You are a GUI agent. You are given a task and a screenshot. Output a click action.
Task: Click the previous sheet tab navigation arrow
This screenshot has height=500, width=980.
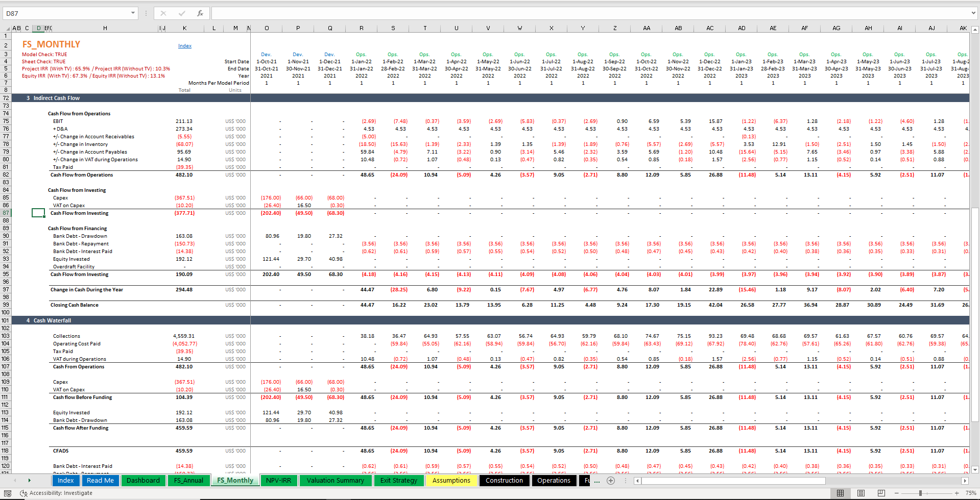pyautogui.click(x=15, y=481)
